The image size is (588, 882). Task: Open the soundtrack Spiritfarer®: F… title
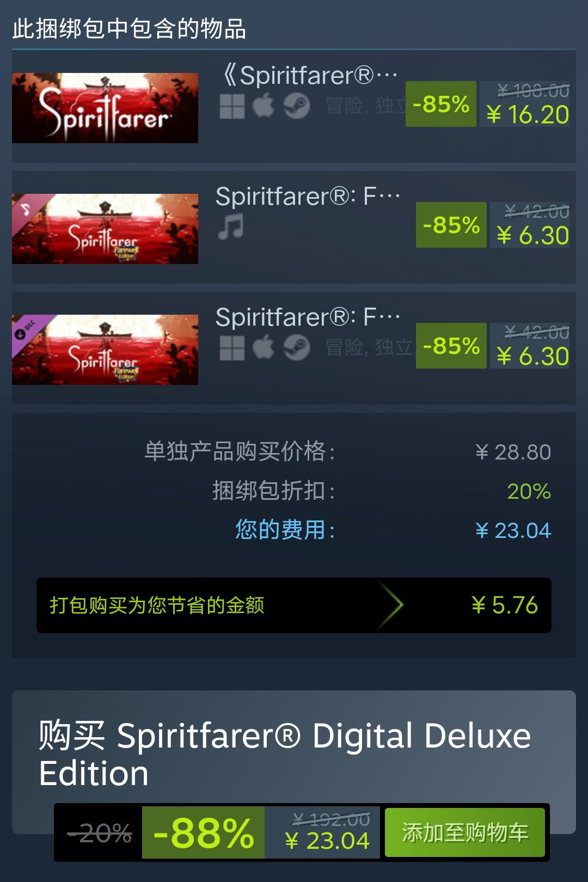[x=308, y=196]
